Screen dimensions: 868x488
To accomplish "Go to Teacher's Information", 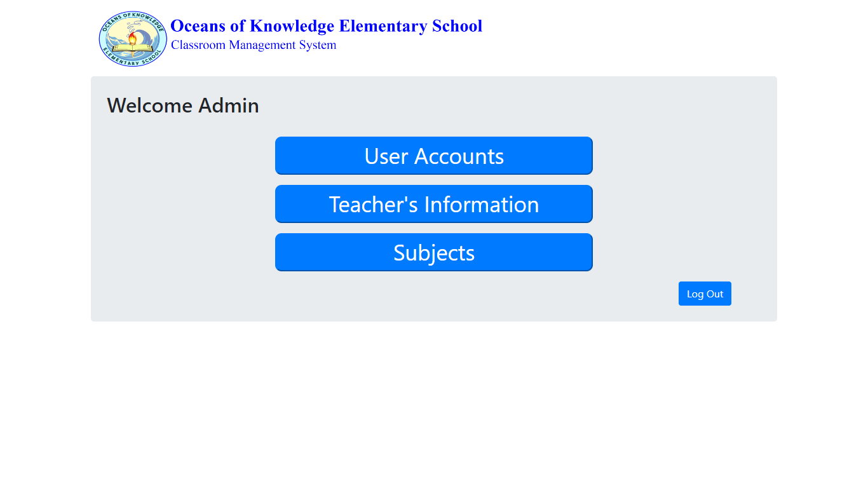I will (x=434, y=204).
